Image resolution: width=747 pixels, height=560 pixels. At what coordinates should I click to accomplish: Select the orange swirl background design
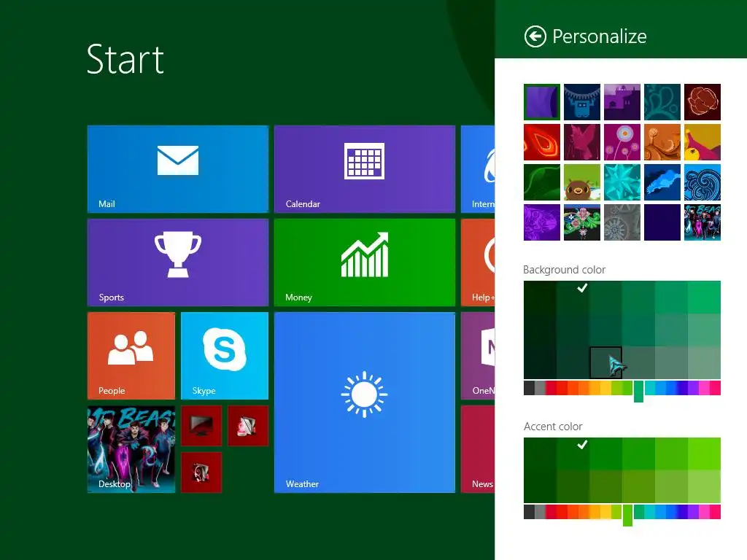pyautogui.click(x=662, y=142)
